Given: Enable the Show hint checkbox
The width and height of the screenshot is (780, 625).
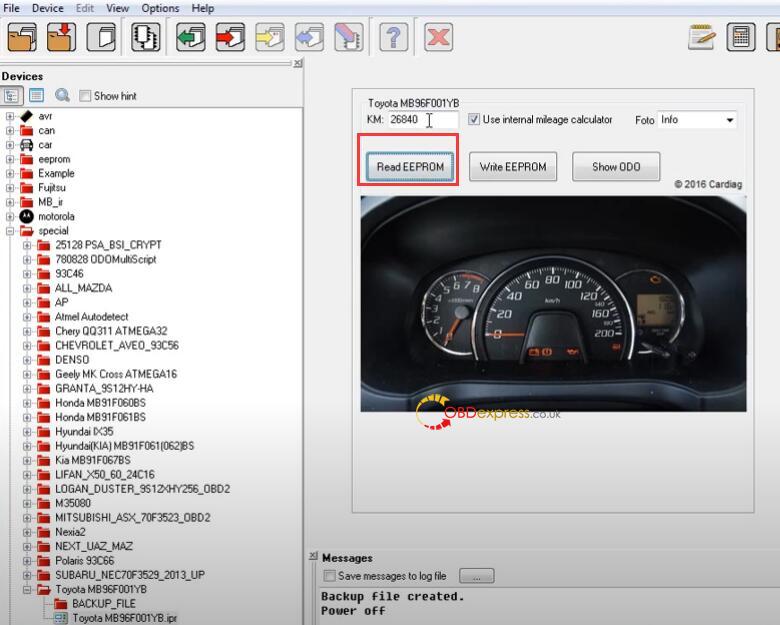Looking at the screenshot, I should coord(85,96).
